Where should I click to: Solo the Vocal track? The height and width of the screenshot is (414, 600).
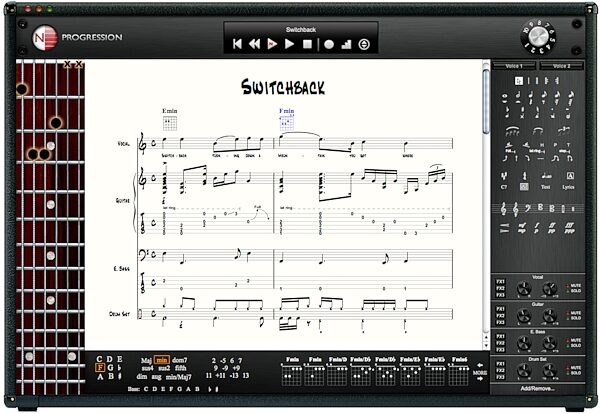point(574,291)
